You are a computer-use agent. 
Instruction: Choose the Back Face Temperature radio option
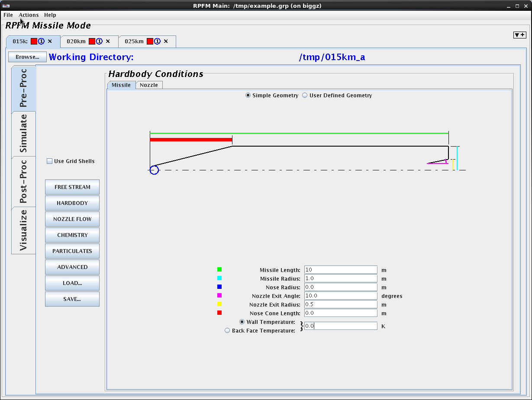(227, 331)
